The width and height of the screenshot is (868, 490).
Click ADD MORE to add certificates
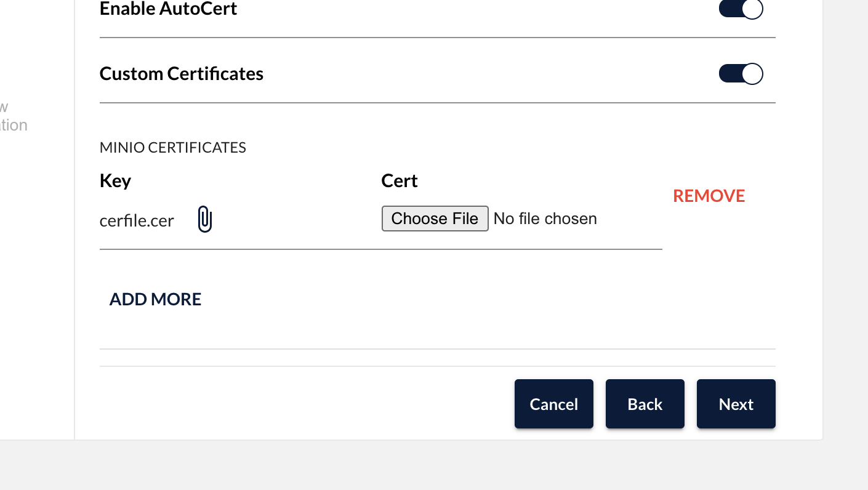(x=155, y=299)
